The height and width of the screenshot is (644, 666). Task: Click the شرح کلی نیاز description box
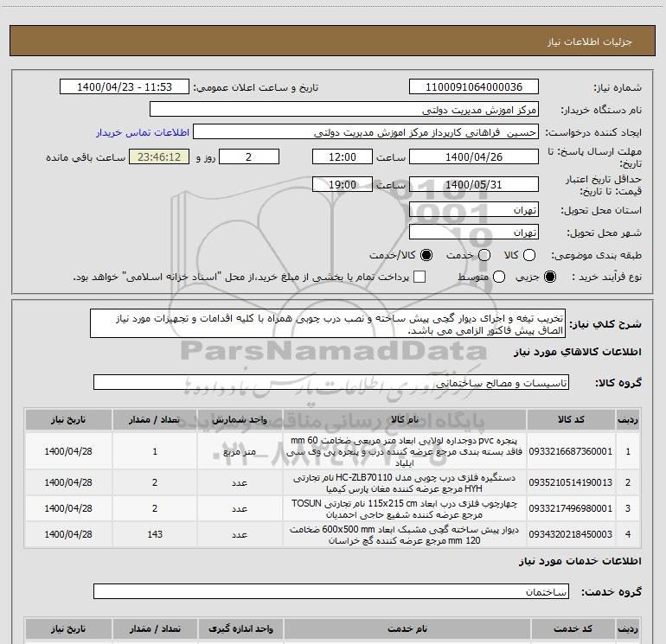328,324
